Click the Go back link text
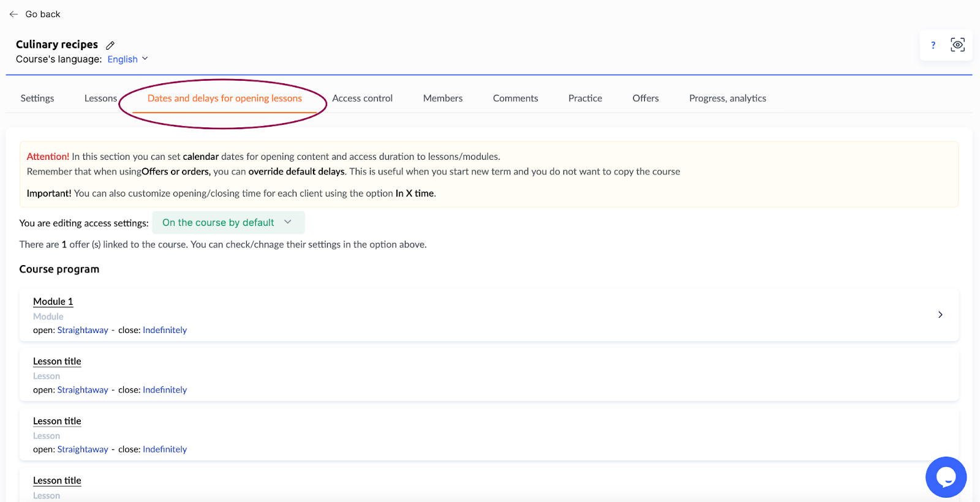 point(43,14)
